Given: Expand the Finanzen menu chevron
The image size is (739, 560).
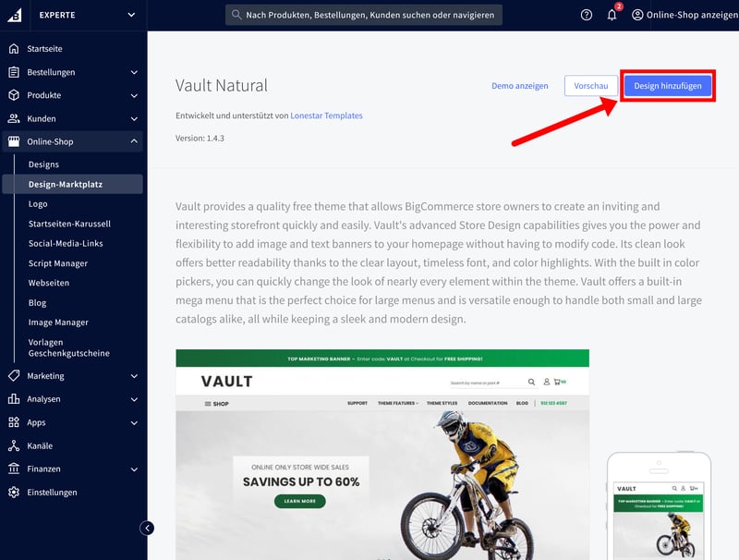Looking at the screenshot, I should click(134, 469).
